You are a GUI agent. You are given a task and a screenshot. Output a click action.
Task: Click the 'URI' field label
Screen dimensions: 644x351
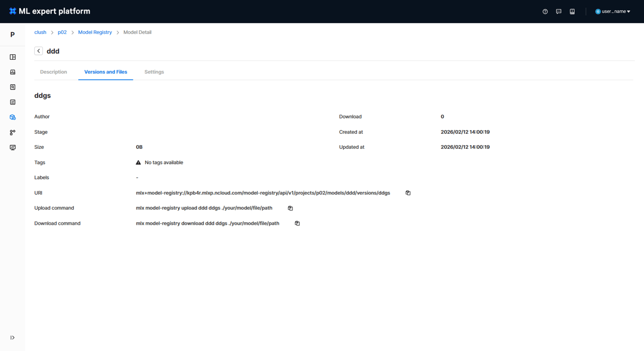click(x=38, y=193)
